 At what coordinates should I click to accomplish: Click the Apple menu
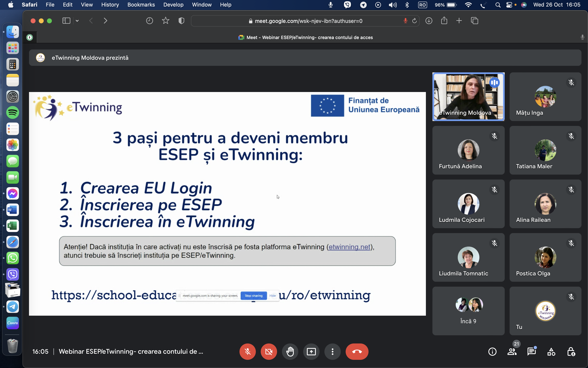(x=11, y=5)
